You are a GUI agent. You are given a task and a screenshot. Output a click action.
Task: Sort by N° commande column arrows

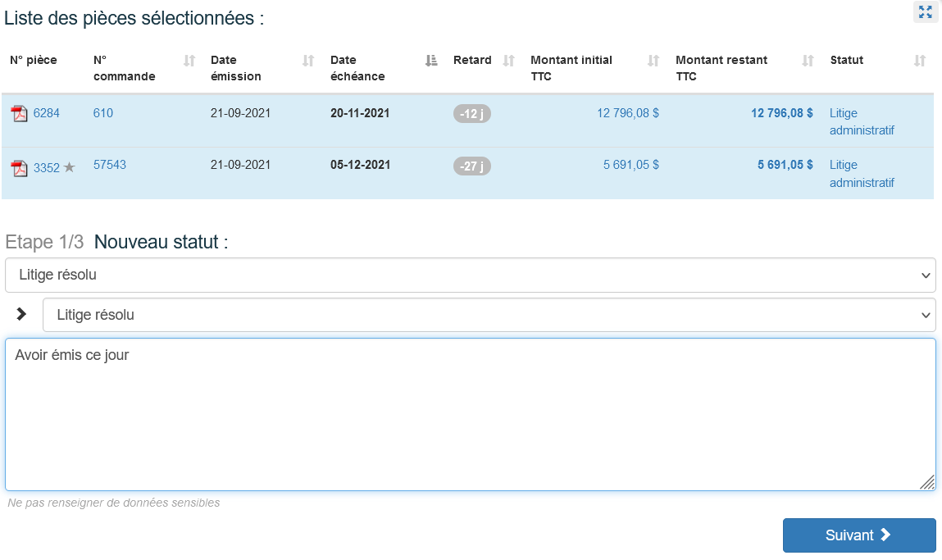(x=189, y=60)
